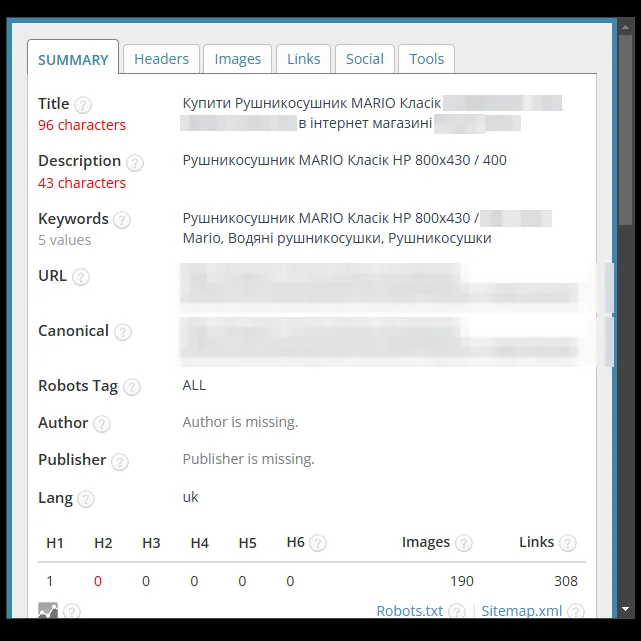Click the scrollbar down arrow
Screen dimensions: 641x641
pos(625,609)
